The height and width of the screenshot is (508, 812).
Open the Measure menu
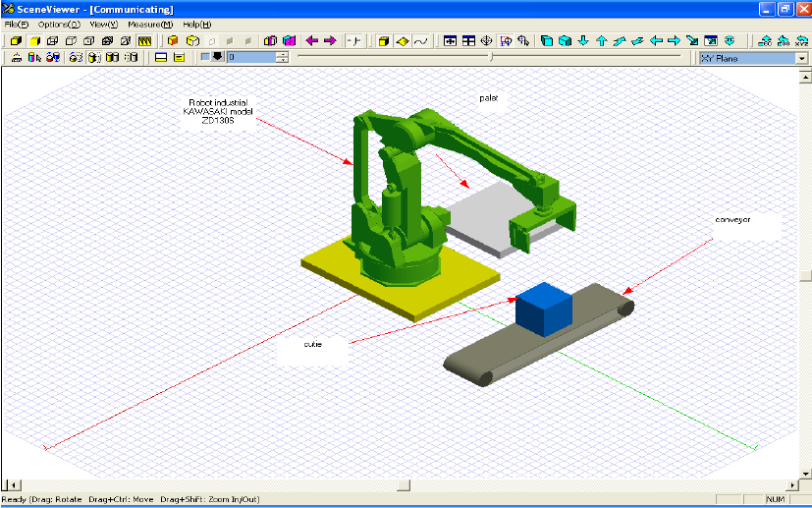point(150,24)
